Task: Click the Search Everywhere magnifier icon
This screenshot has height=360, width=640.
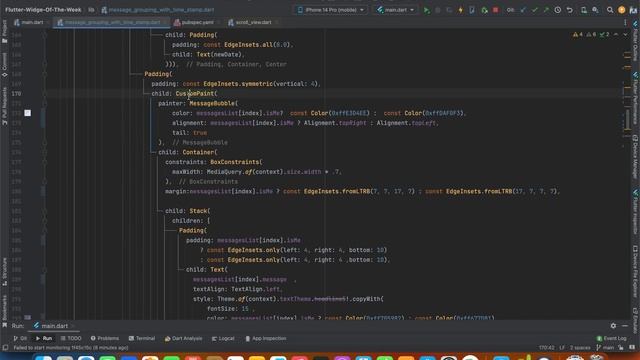Action: [610, 10]
